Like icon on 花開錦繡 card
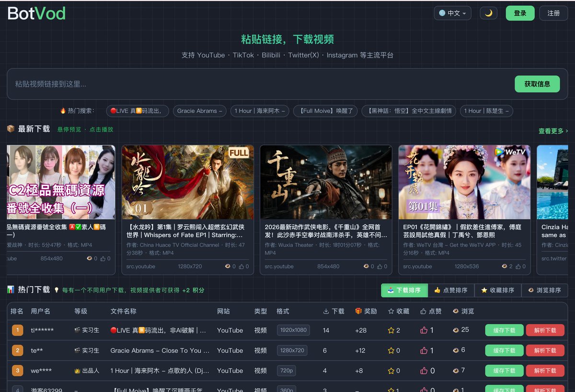The width and height of the screenshot is (575, 392). pyautogui.click(x=518, y=266)
